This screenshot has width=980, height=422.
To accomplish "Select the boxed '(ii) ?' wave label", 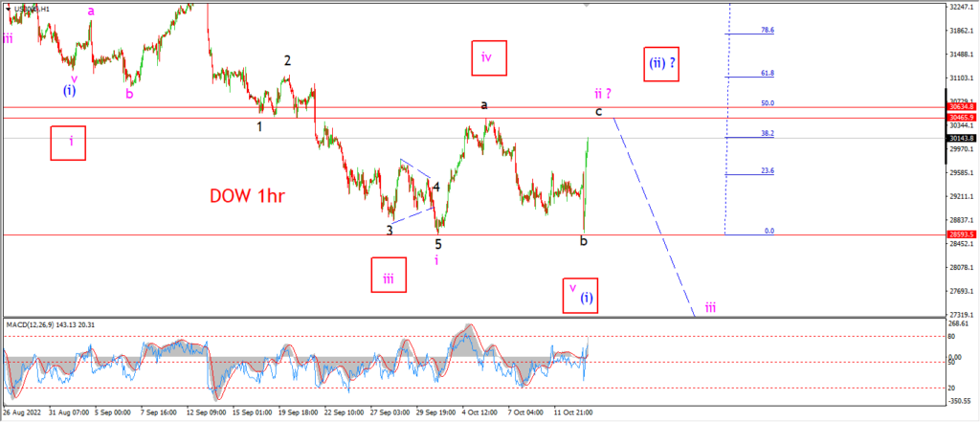I will tap(661, 64).
